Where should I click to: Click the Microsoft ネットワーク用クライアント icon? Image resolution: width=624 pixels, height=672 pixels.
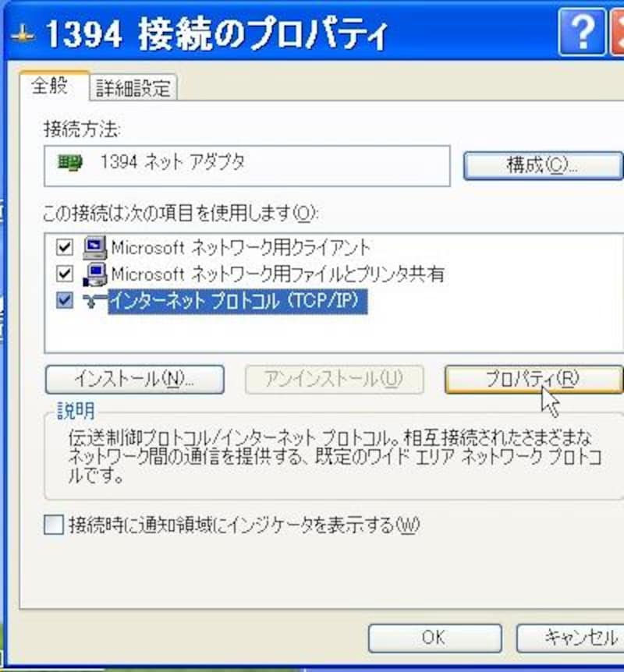point(95,247)
